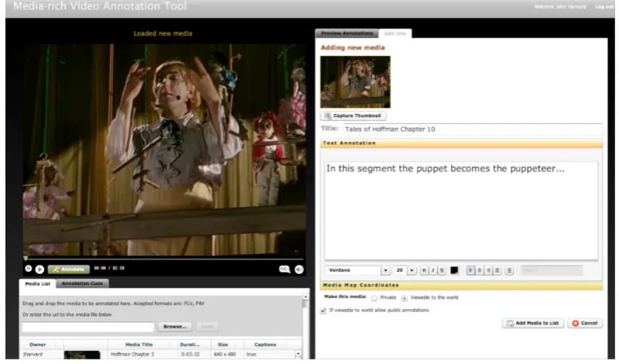Click the 640 x 480 size cell
This screenshot has height=364, width=619.
point(225,354)
